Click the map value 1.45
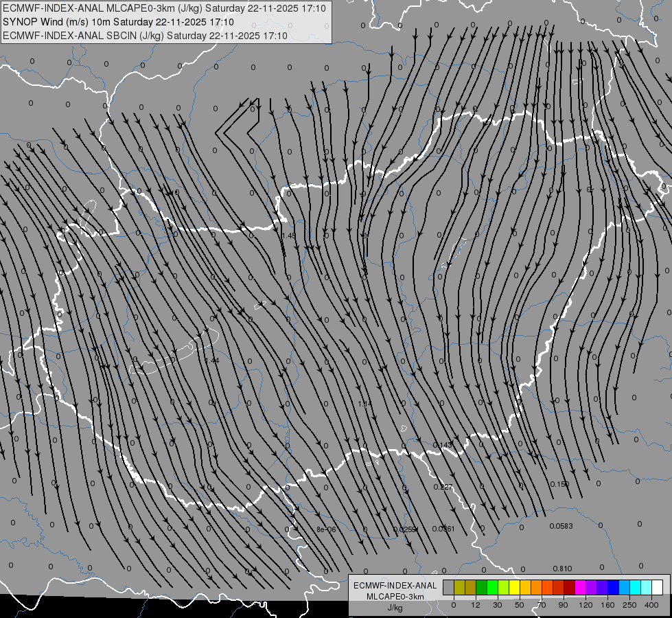 point(289,236)
